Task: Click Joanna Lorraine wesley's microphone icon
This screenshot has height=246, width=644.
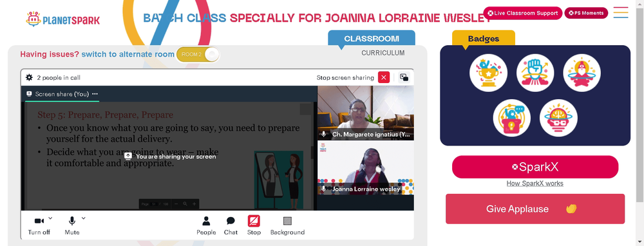Action: click(x=324, y=189)
